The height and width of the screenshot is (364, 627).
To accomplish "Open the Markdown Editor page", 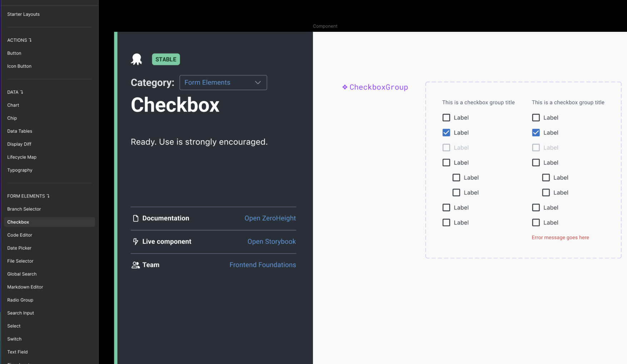I will (x=25, y=287).
